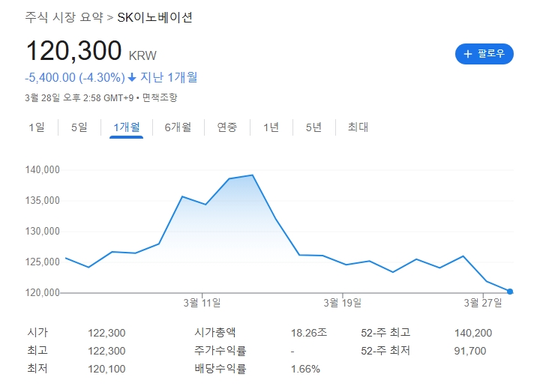Click the 120,300 current price
549x392 pixels.
click(74, 51)
